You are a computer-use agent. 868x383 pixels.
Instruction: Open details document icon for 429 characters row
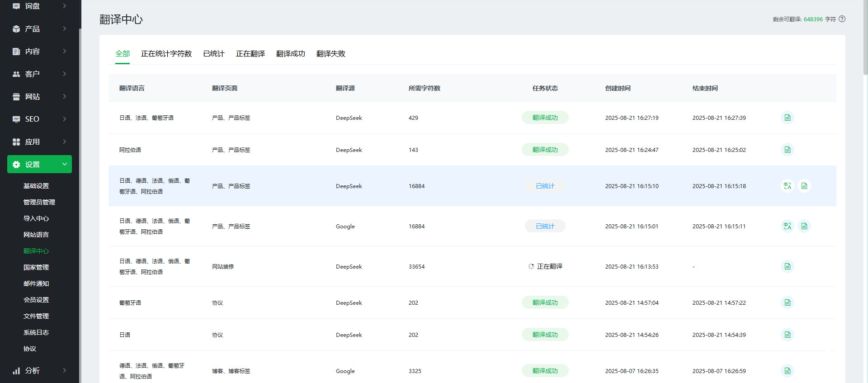(x=788, y=118)
